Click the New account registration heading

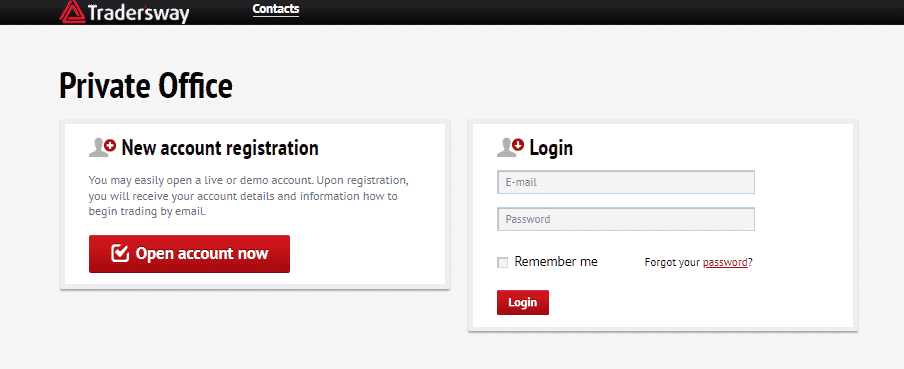(220, 148)
